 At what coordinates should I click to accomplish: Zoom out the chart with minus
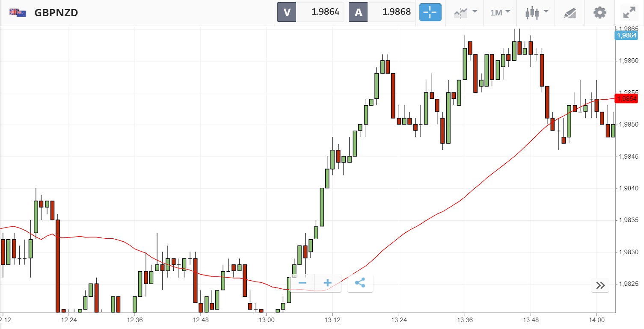tap(302, 283)
